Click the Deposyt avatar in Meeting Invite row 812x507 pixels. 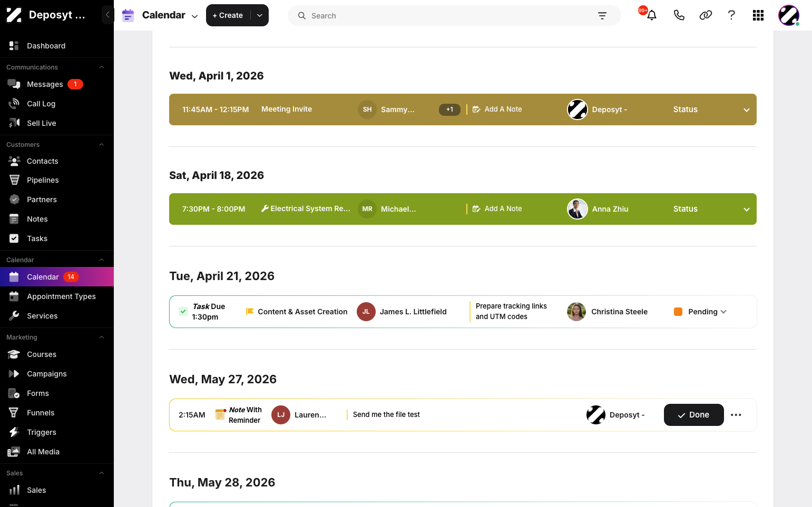tap(578, 110)
